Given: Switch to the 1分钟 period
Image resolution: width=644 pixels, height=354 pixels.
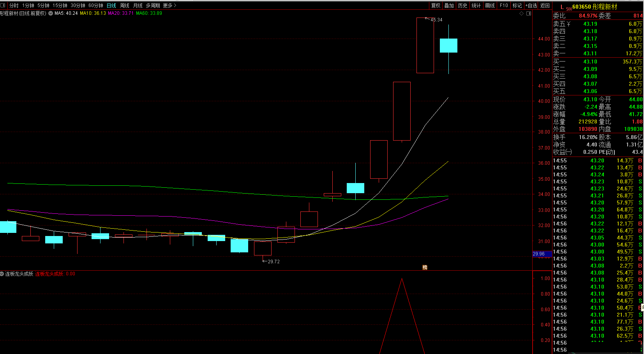Looking at the screenshot, I should 28,5.
